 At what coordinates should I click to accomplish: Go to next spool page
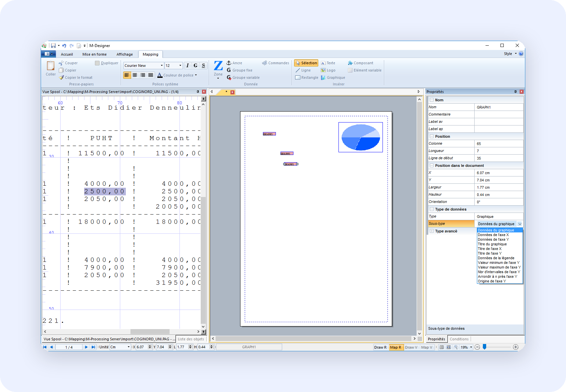(x=86, y=347)
